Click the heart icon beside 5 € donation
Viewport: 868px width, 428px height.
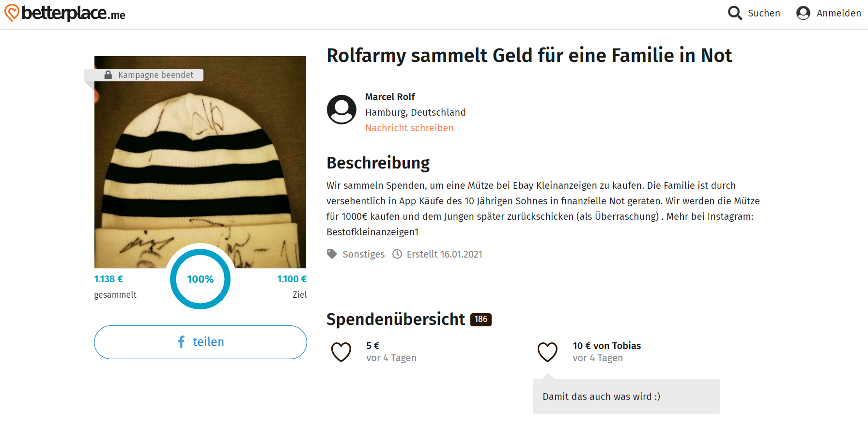(341, 352)
